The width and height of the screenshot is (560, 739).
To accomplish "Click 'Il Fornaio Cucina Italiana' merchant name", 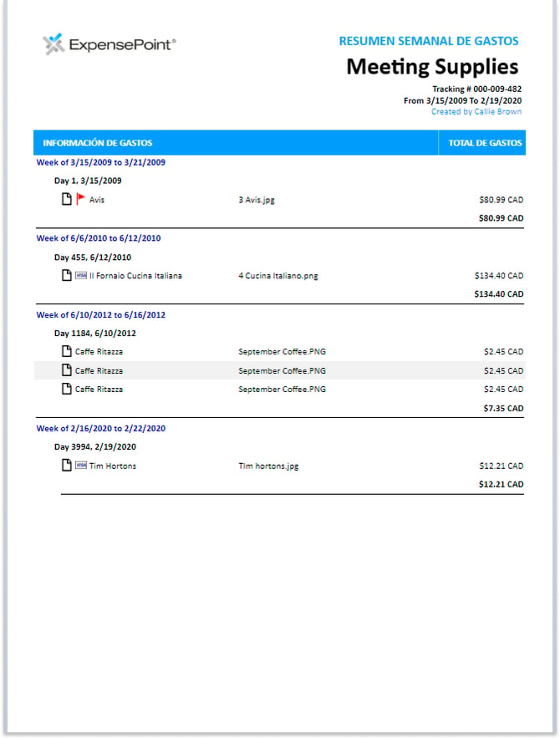I will click(135, 276).
